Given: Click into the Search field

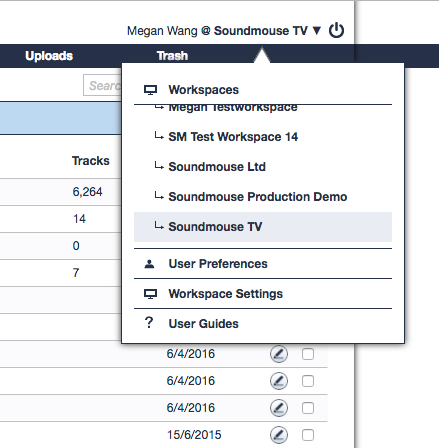Looking at the screenshot, I should [102, 85].
